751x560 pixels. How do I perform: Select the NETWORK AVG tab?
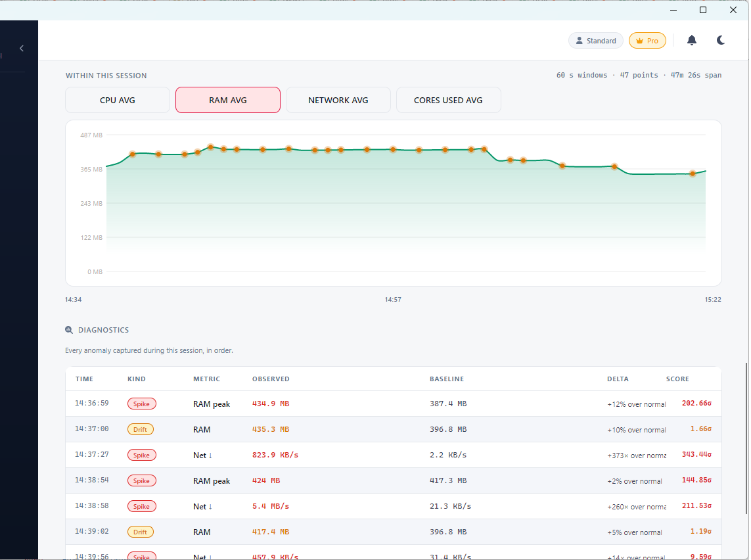338,100
